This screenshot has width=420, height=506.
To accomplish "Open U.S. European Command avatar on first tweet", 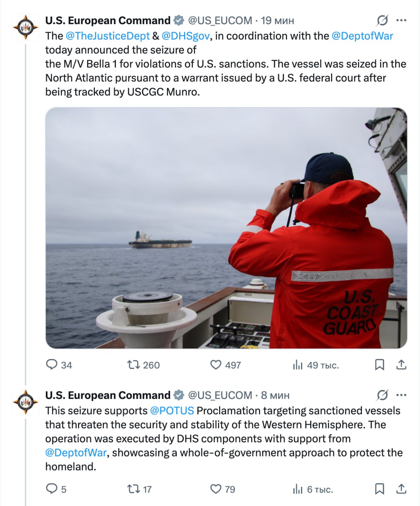I will coord(26,27).
